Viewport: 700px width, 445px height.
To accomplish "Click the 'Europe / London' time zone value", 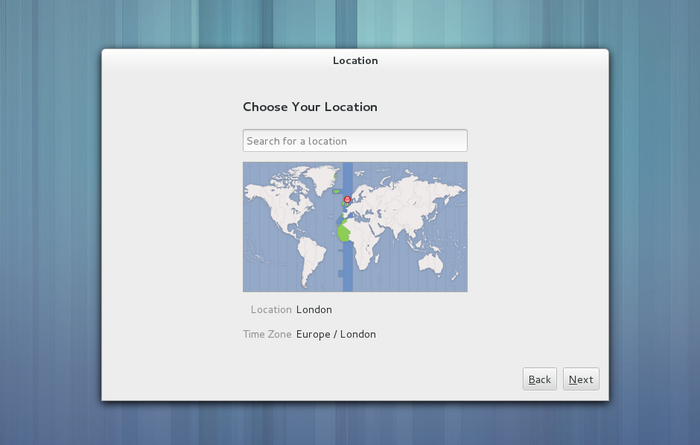I will coord(336,334).
